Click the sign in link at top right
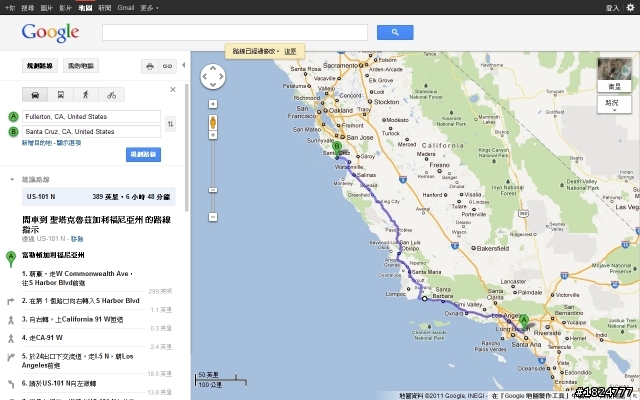Image resolution: width=640 pixels, height=400 pixels. pyautogui.click(x=612, y=8)
